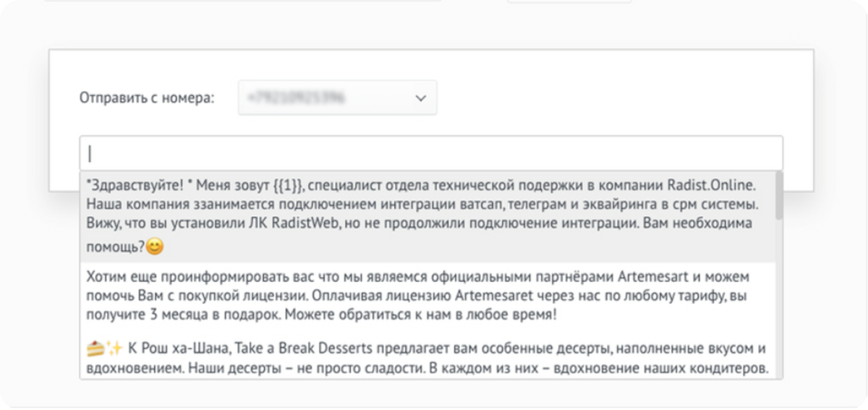Pick the Take a Break Desserts template
868x410 pixels.
pyautogui.click(x=427, y=356)
